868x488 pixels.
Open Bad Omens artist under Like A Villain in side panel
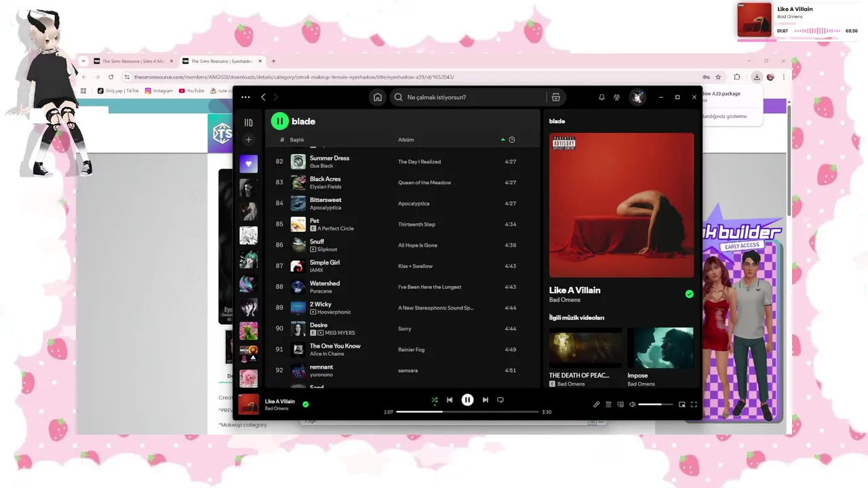coord(565,300)
